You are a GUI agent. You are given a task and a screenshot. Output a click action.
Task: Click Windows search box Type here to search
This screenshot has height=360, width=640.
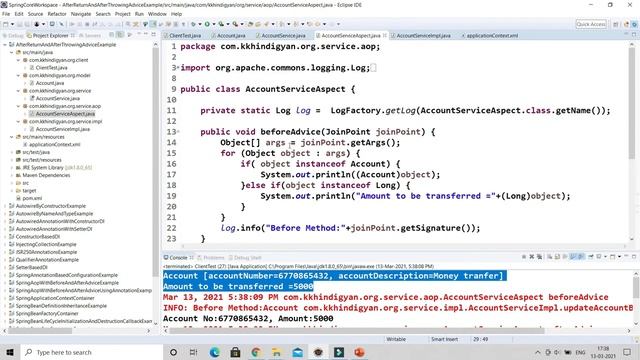point(91,352)
